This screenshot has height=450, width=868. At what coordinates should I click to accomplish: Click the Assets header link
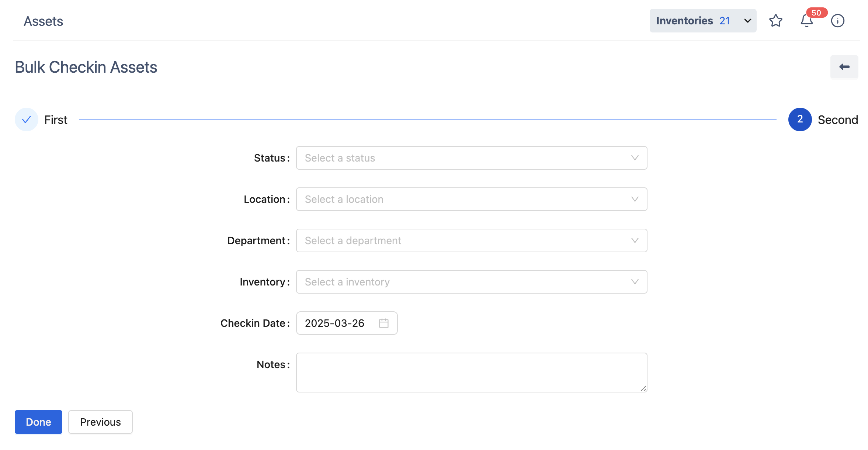click(x=44, y=21)
